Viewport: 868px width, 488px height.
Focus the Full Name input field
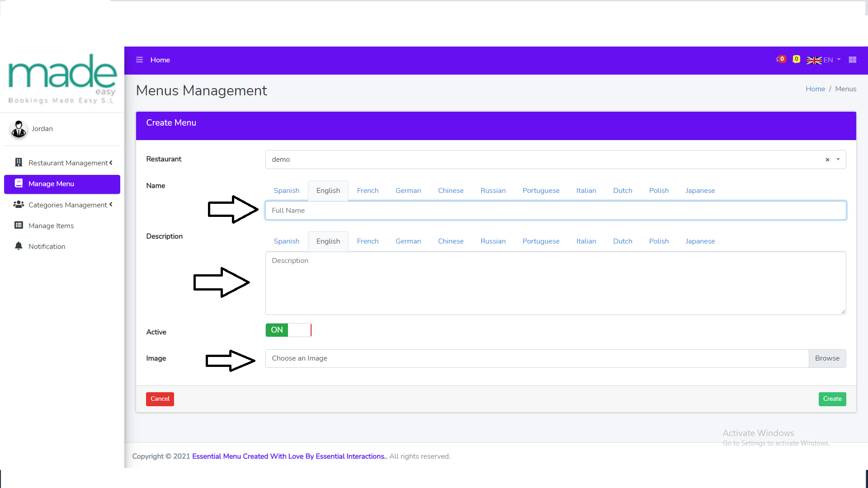pyautogui.click(x=556, y=211)
